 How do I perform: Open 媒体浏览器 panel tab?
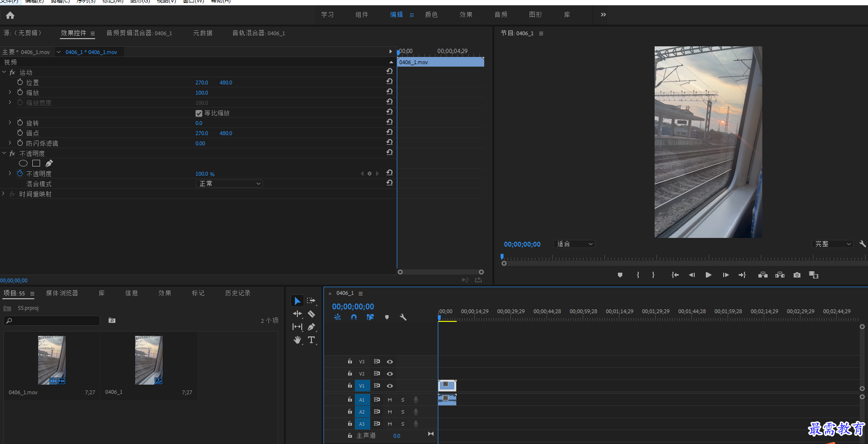(x=62, y=293)
